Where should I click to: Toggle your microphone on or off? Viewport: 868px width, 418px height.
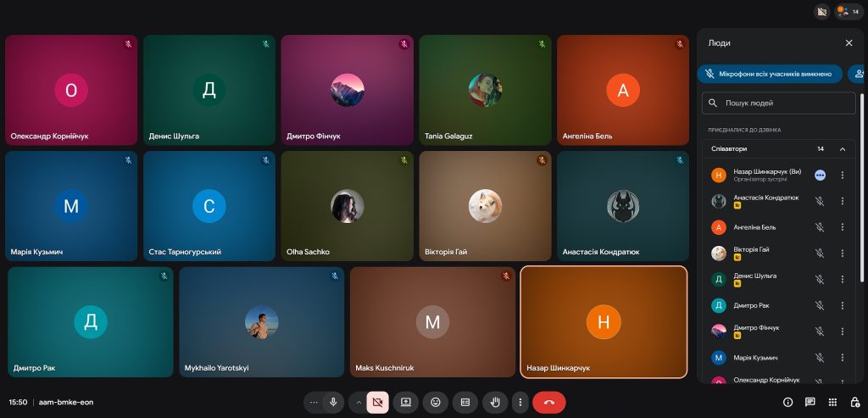pos(334,402)
